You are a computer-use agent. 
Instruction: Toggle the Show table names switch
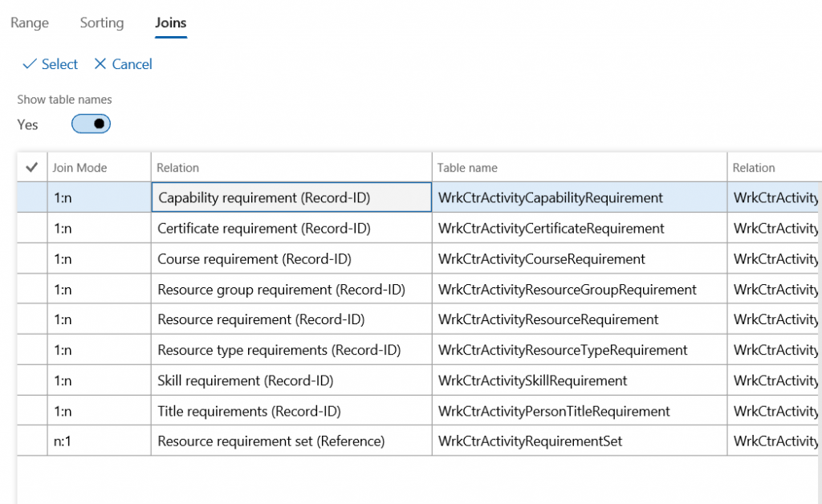tap(91, 124)
